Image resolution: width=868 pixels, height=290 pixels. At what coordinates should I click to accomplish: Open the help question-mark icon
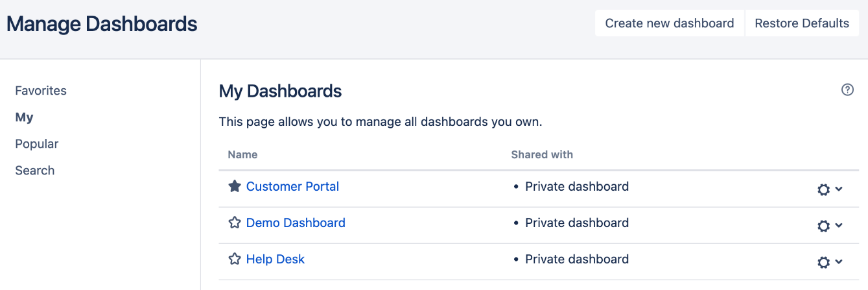(x=847, y=90)
